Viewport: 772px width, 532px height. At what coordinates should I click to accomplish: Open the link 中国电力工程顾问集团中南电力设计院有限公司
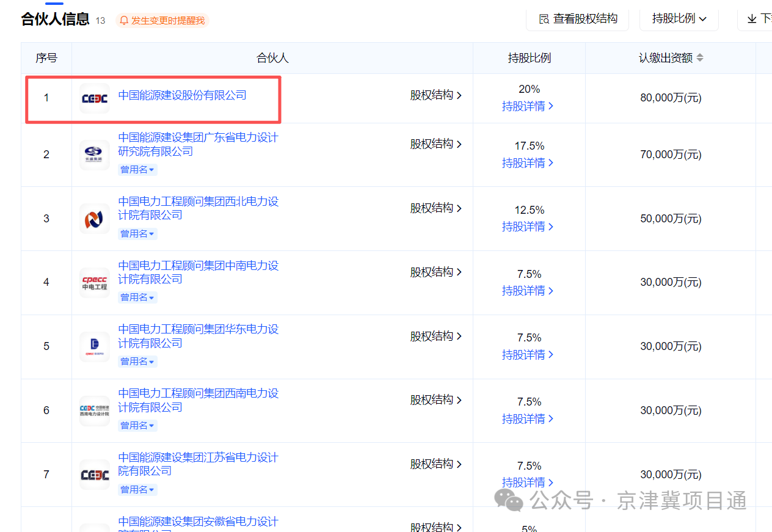(x=198, y=272)
